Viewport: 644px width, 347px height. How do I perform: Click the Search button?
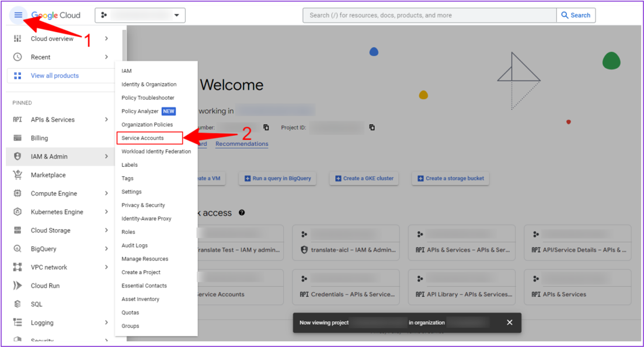click(x=576, y=15)
